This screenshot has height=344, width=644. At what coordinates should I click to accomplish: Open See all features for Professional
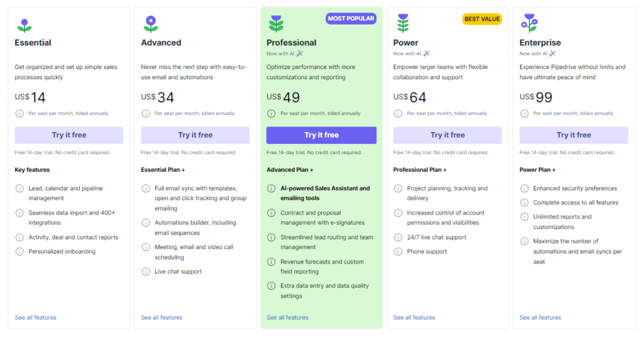(x=287, y=318)
